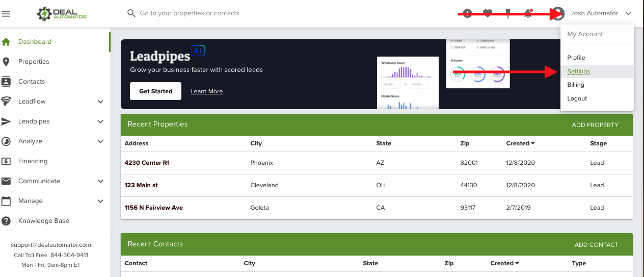The height and width of the screenshot is (277, 644).
Task: Click the Analyze pie chart icon
Action: (x=6, y=141)
